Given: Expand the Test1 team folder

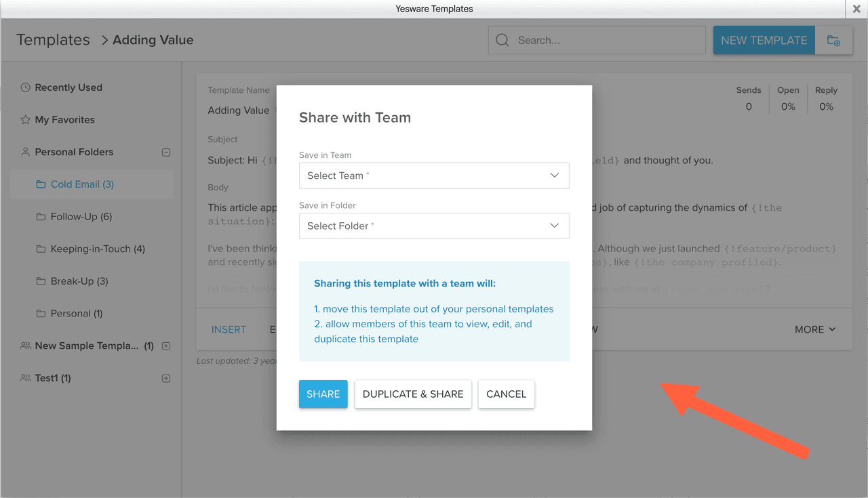Looking at the screenshot, I should (166, 378).
